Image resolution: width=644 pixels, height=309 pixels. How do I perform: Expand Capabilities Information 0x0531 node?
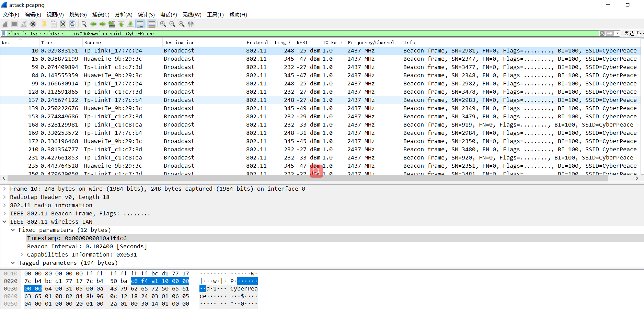tap(22, 254)
